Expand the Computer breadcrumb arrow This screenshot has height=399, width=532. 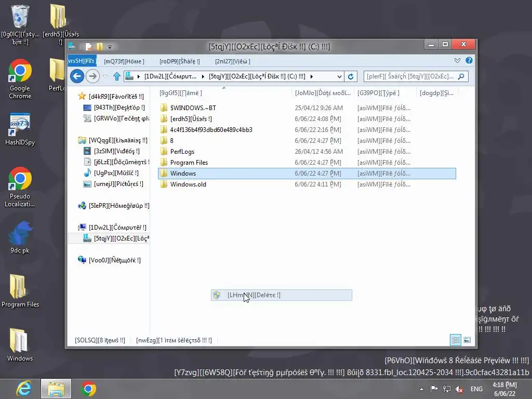(x=203, y=77)
